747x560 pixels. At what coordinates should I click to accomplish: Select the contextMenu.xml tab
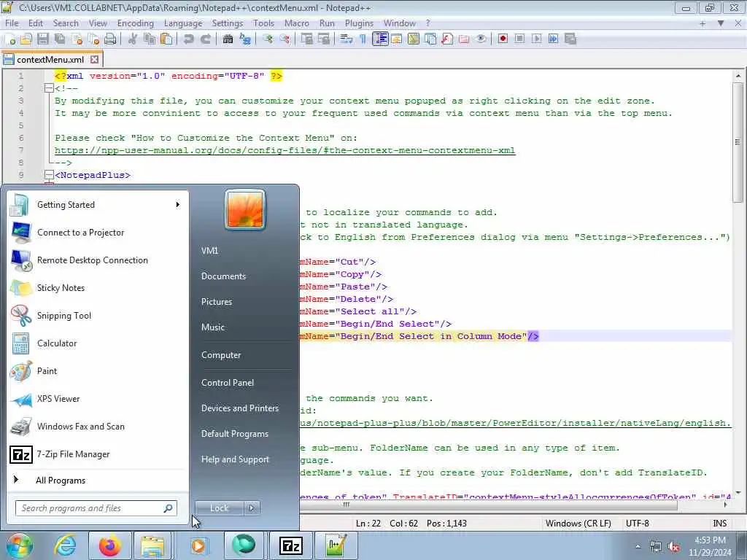click(50, 60)
